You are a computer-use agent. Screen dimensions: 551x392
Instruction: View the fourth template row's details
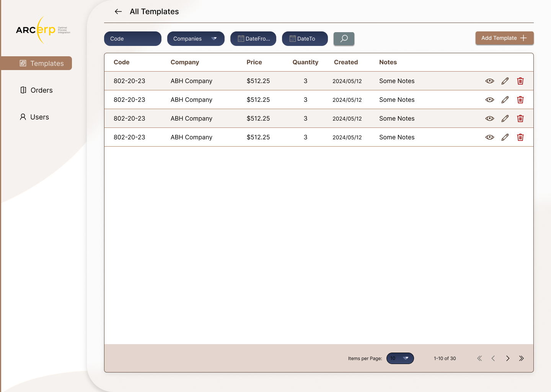click(490, 137)
